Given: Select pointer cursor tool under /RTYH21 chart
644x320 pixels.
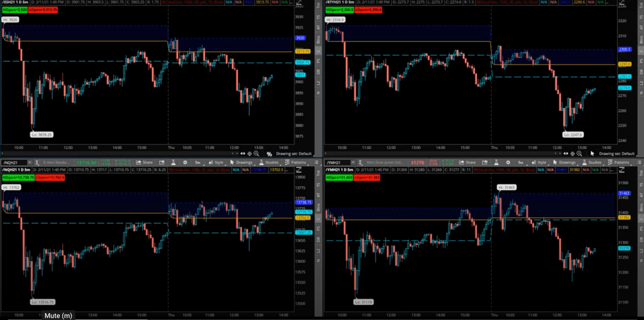Looking at the screenshot, I should [592, 154].
